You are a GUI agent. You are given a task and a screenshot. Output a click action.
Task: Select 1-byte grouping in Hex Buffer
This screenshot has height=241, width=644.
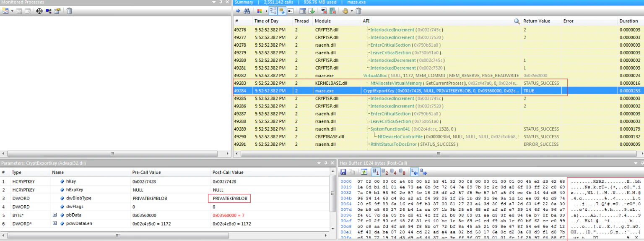(x=376, y=172)
